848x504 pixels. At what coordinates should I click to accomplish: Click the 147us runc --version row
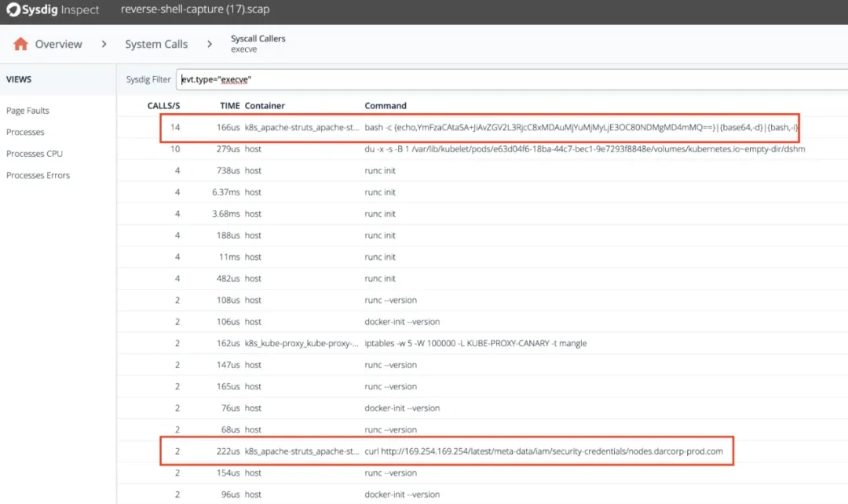(482, 365)
